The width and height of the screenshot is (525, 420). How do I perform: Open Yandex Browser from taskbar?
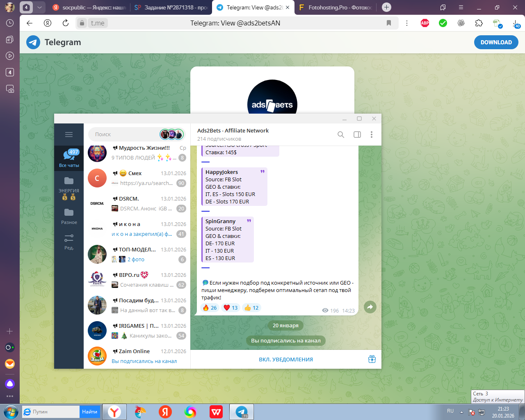coord(114,412)
